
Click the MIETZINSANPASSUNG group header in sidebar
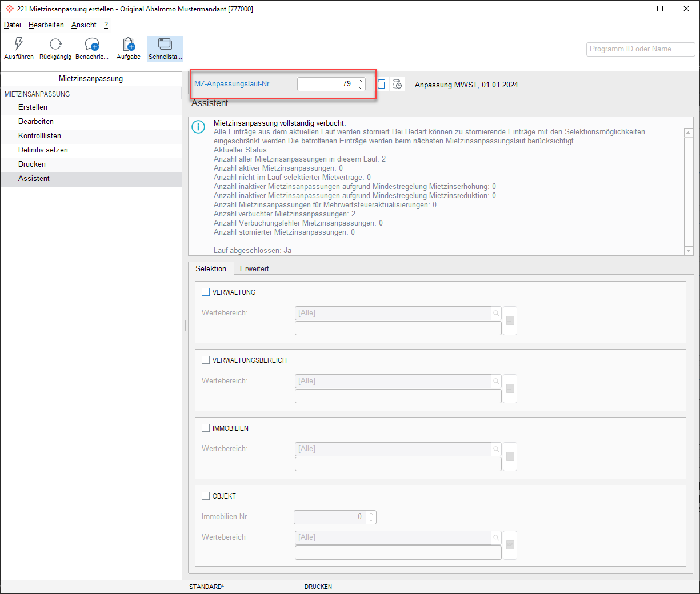tap(37, 94)
